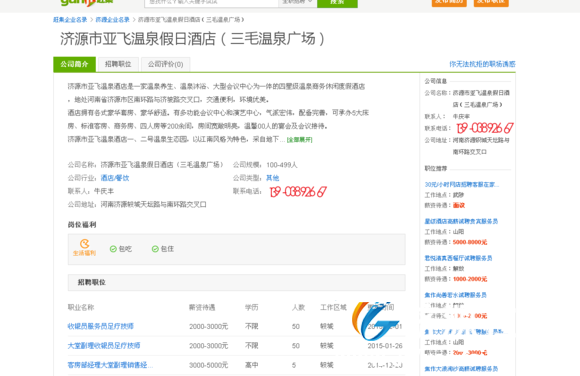Image resolution: width=580 pixels, height=376 pixels.
Task: Click the sidebar red phone number image
Action: (x=485, y=128)
